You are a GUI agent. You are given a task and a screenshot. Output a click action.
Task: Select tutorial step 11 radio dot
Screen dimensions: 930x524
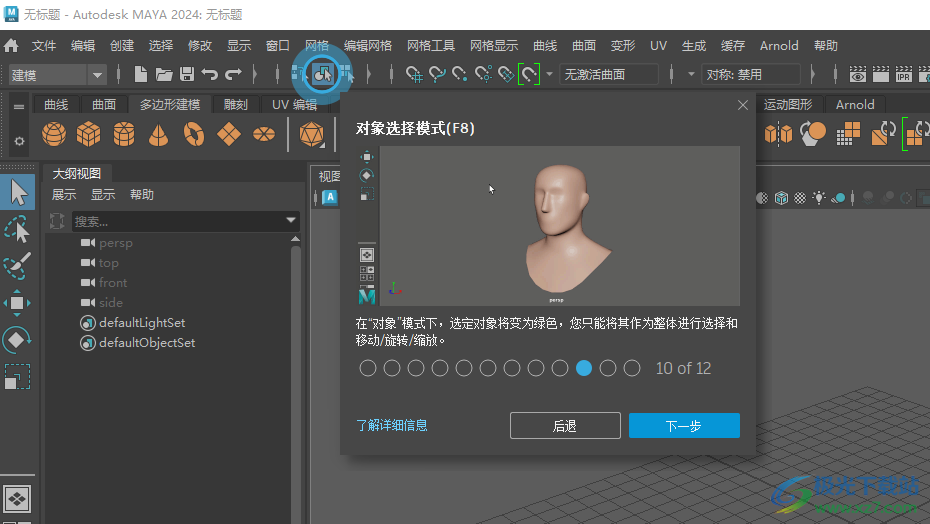click(608, 368)
